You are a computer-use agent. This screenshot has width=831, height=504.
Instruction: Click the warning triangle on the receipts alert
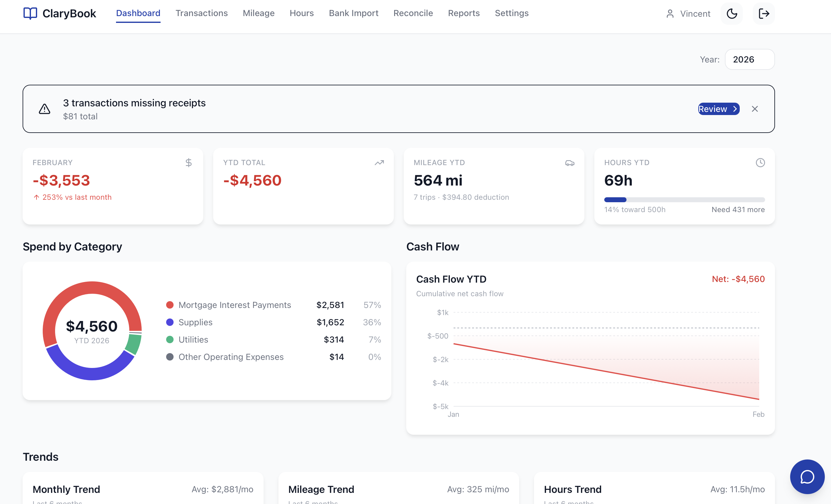point(44,109)
